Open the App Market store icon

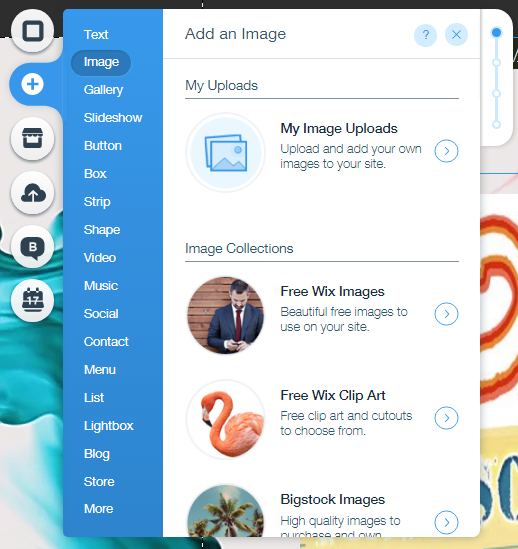coord(33,138)
